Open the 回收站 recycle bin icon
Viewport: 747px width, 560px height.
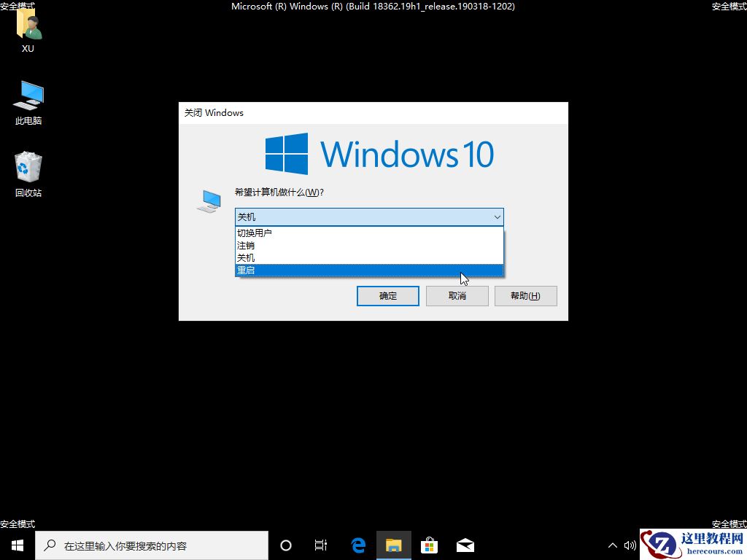[28, 174]
